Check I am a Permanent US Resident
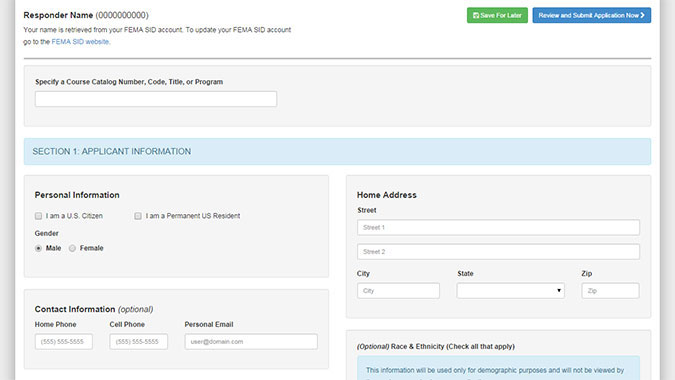 coord(138,216)
